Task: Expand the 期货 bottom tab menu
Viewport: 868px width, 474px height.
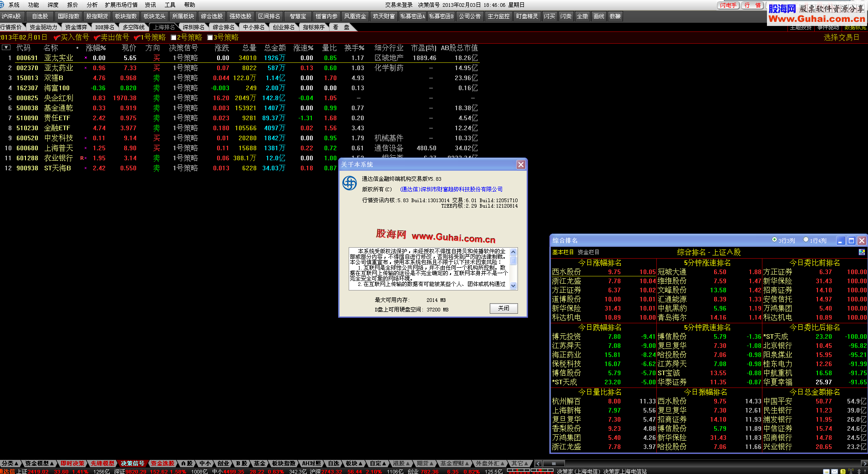Action: coord(426,464)
